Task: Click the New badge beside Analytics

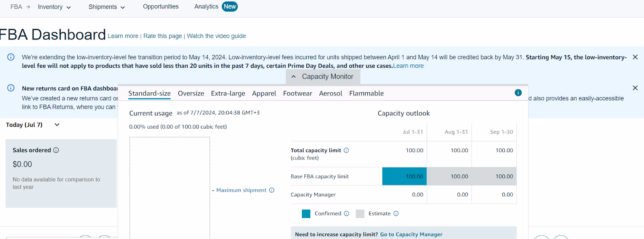Action: [230, 6]
